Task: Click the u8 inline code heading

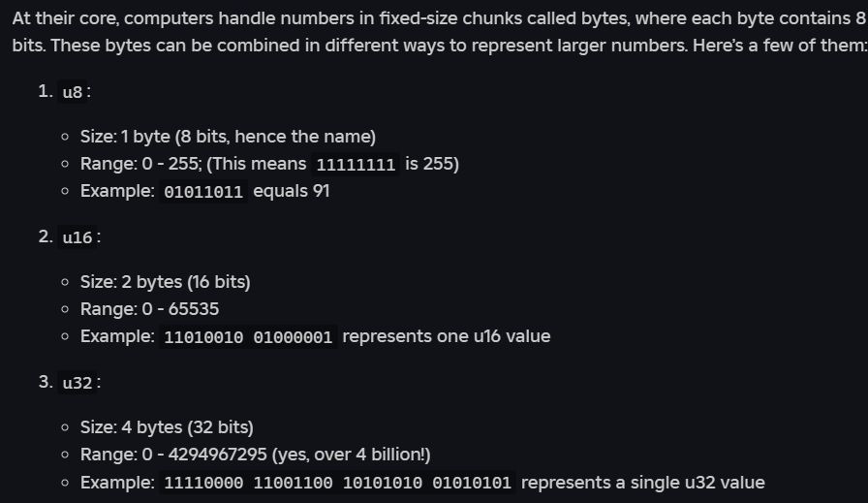Action: pos(73,92)
